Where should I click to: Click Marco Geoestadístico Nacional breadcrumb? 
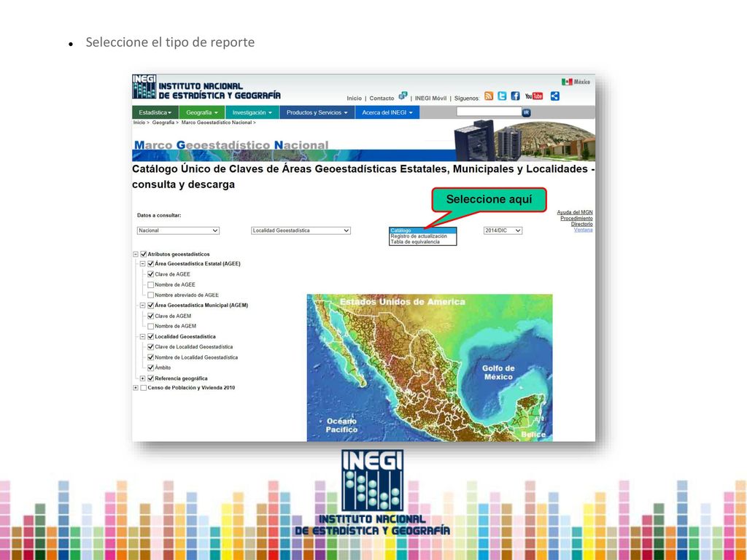coord(216,122)
